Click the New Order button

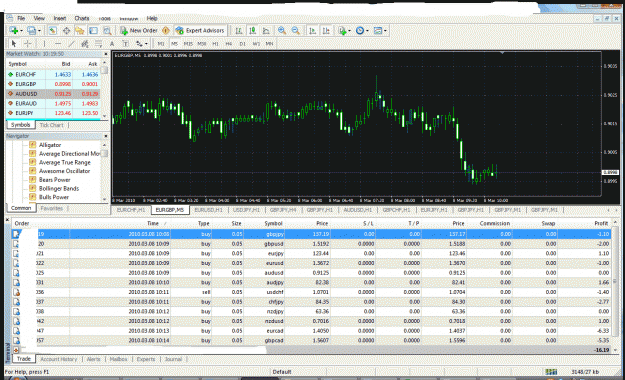point(139,31)
